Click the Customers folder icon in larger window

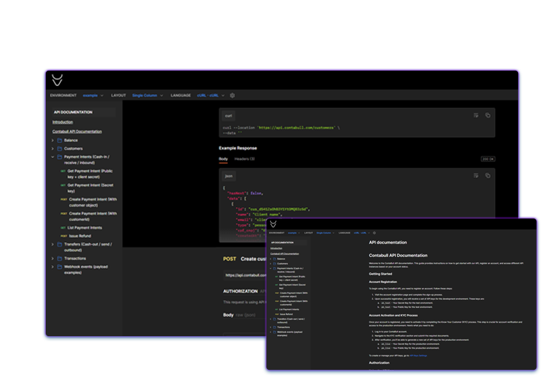(x=59, y=148)
